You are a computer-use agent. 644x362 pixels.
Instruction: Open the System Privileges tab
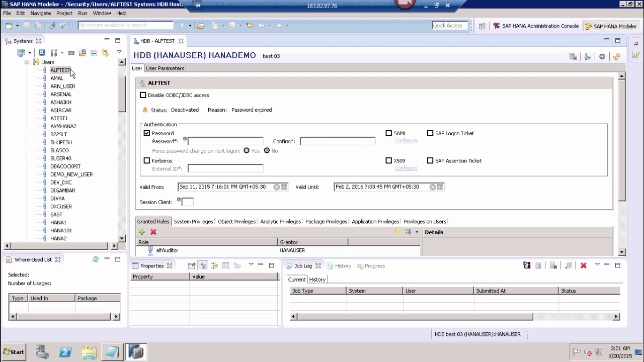[x=193, y=221]
